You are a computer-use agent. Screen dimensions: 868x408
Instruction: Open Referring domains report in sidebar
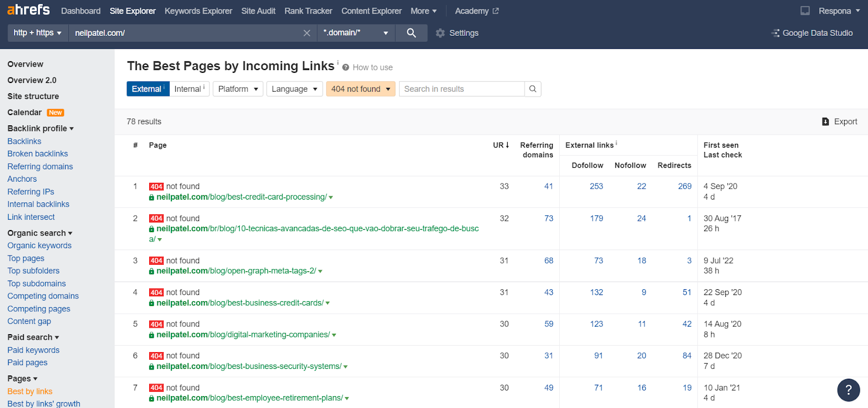40,167
